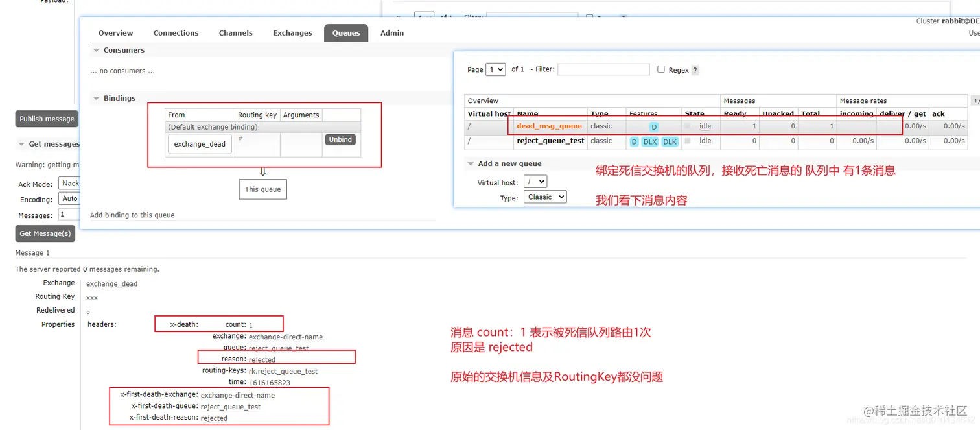
Task: Switch to the Connections tab
Action: [176, 33]
